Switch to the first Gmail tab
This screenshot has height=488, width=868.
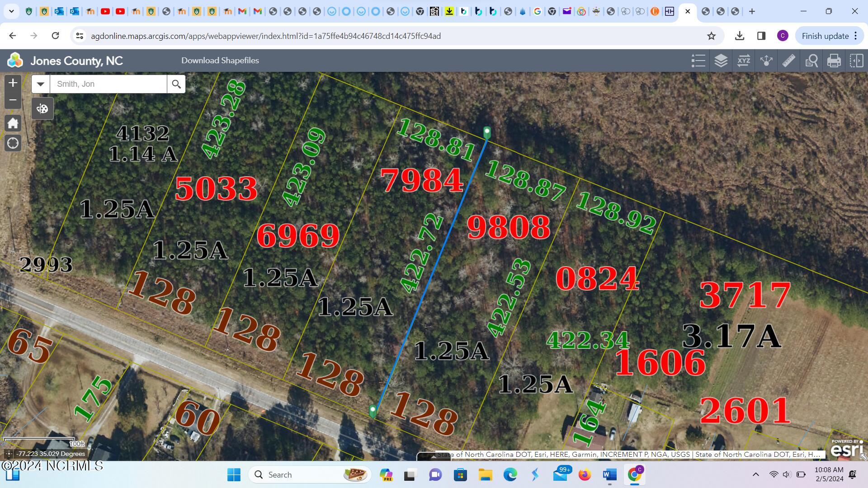pyautogui.click(x=242, y=11)
